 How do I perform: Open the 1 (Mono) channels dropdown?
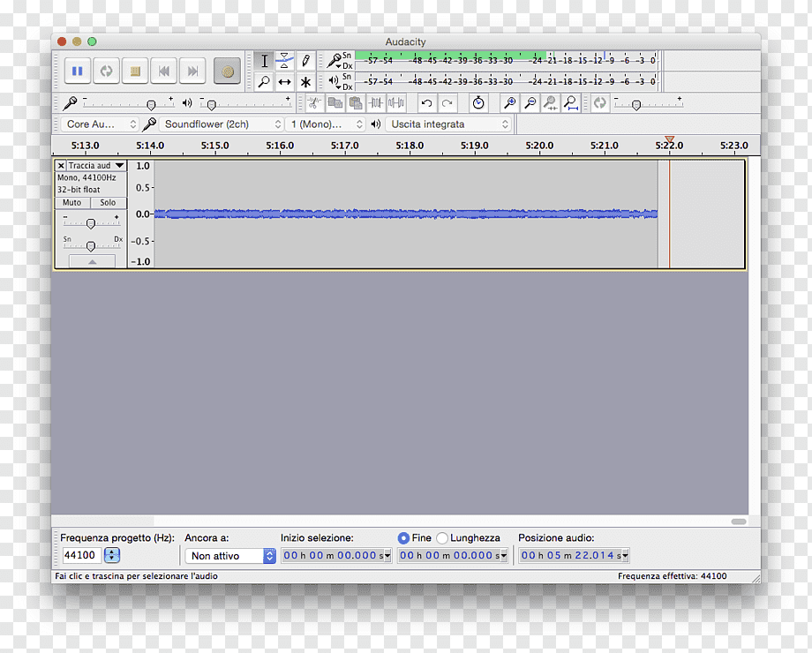[325, 124]
